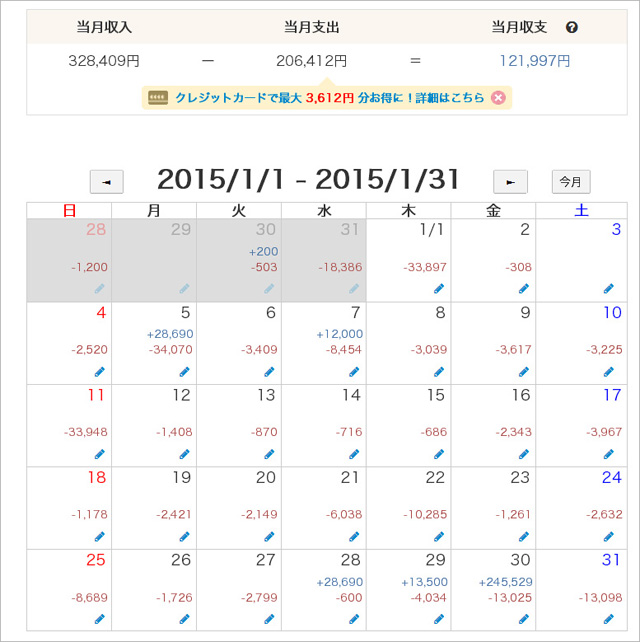640x642 pixels.
Task: Edit entries for January 14 with pencil icon
Action: point(354,454)
